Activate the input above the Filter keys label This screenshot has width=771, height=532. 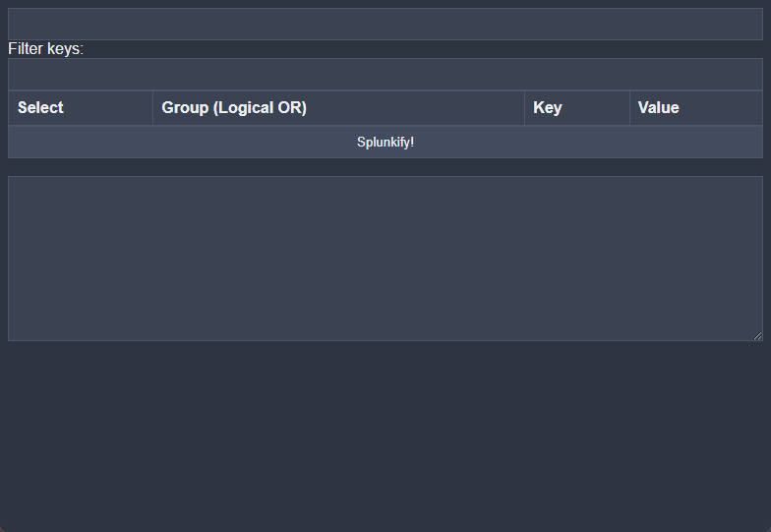coord(385,25)
